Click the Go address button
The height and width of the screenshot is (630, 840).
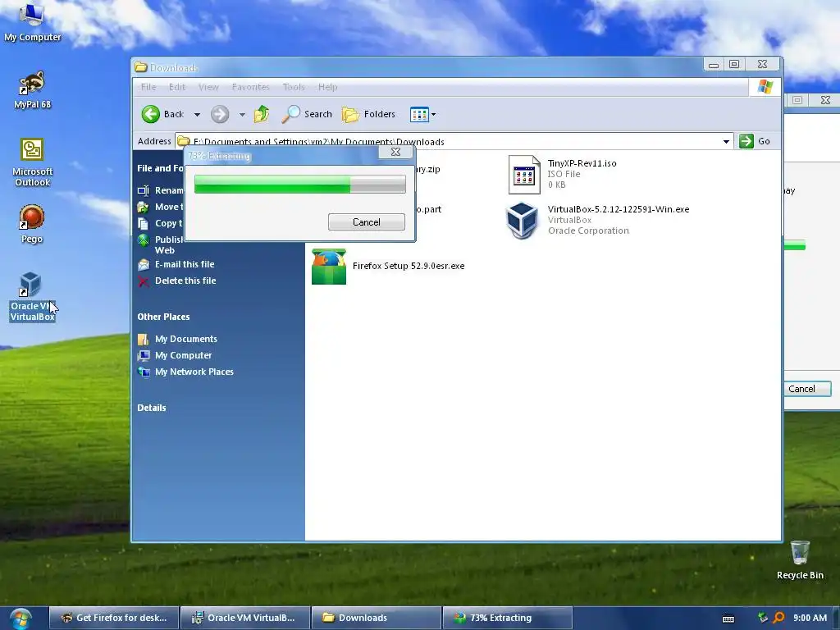755,141
